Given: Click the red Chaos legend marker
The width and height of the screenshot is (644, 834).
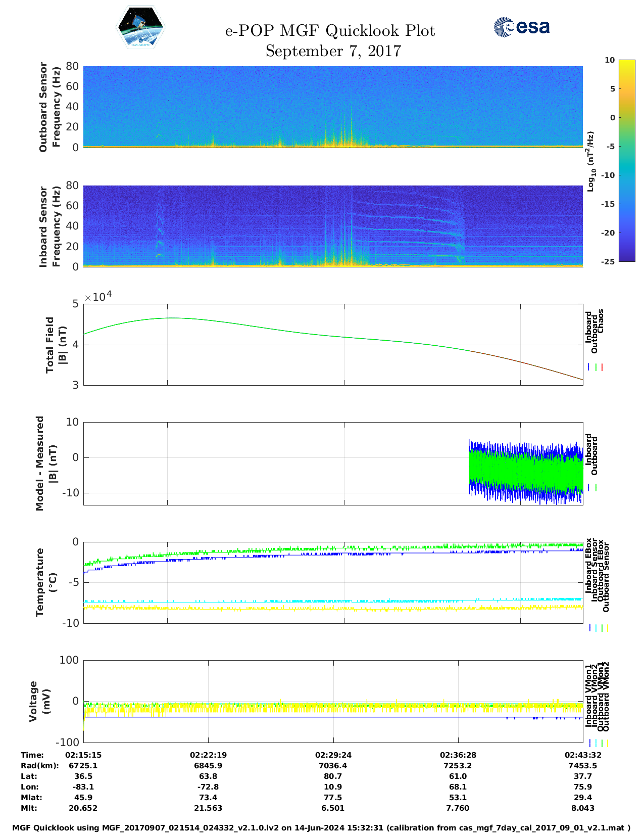Looking at the screenshot, I should pos(602,367).
